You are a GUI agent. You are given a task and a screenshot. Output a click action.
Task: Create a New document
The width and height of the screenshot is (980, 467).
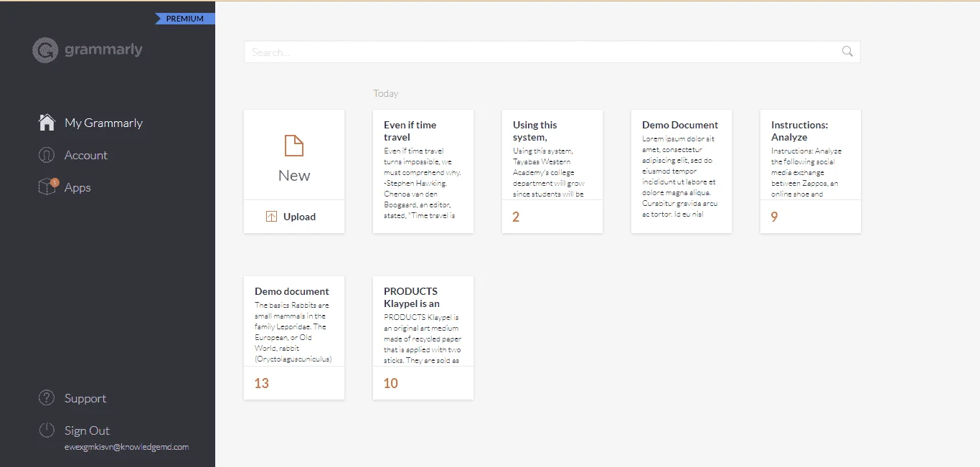294,155
